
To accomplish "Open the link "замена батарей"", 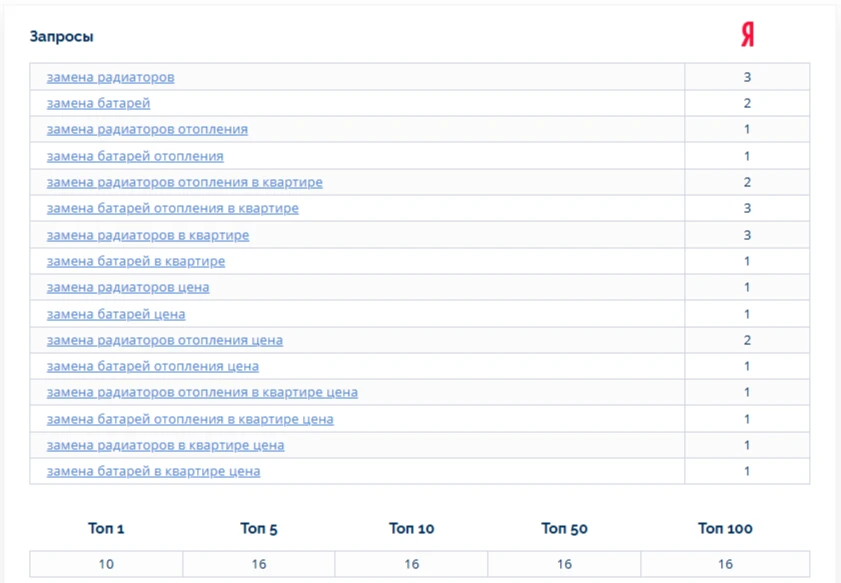I will click(x=98, y=103).
